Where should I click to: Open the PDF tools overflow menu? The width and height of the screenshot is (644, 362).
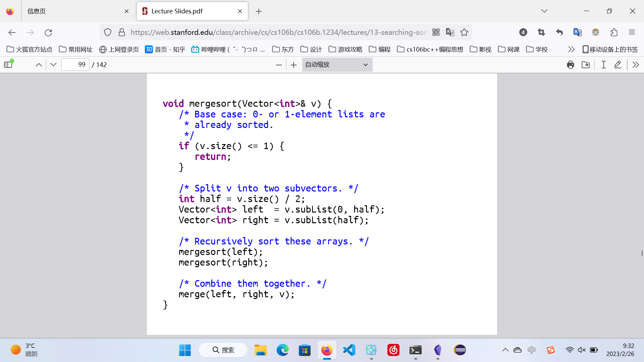tap(636, 65)
